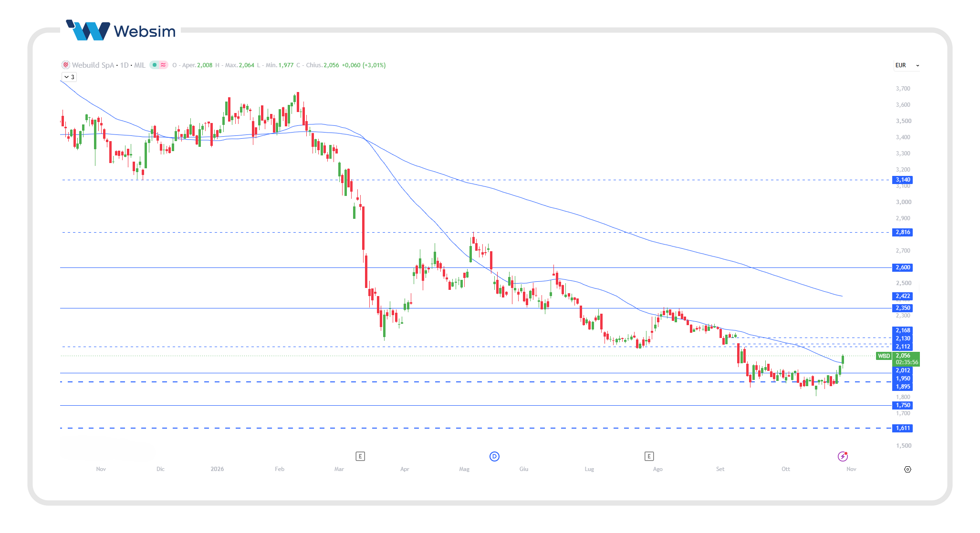Click the Lug label on time axis
The height and width of the screenshot is (533, 980).
click(x=589, y=469)
